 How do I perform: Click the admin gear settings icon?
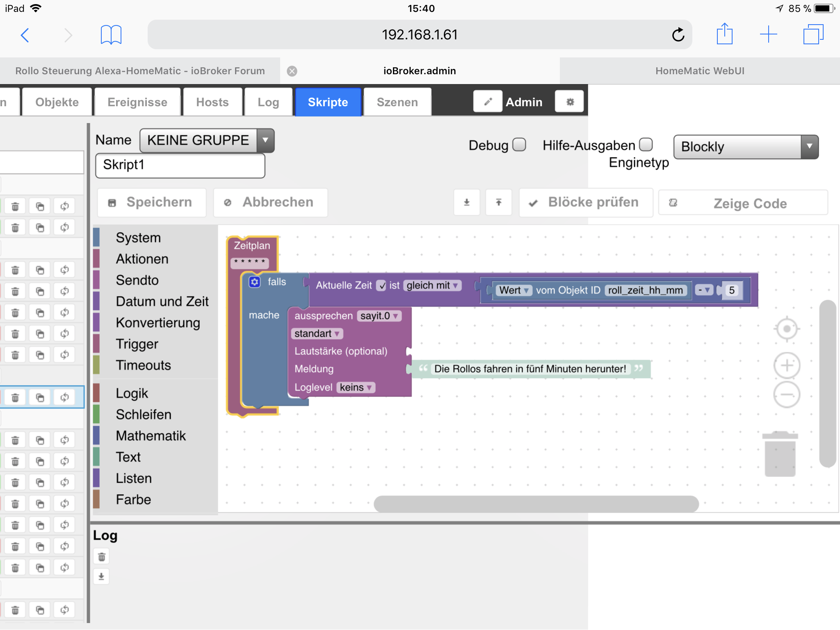570,102
